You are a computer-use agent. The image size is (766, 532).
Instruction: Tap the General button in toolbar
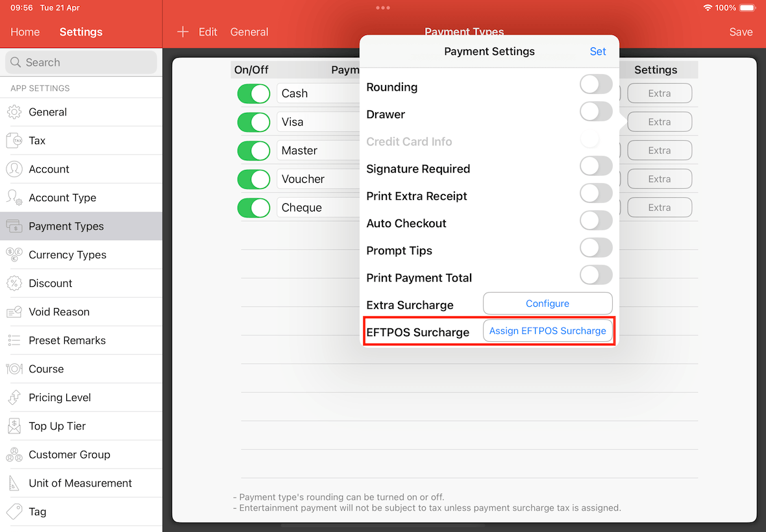(x=249, y=32)
